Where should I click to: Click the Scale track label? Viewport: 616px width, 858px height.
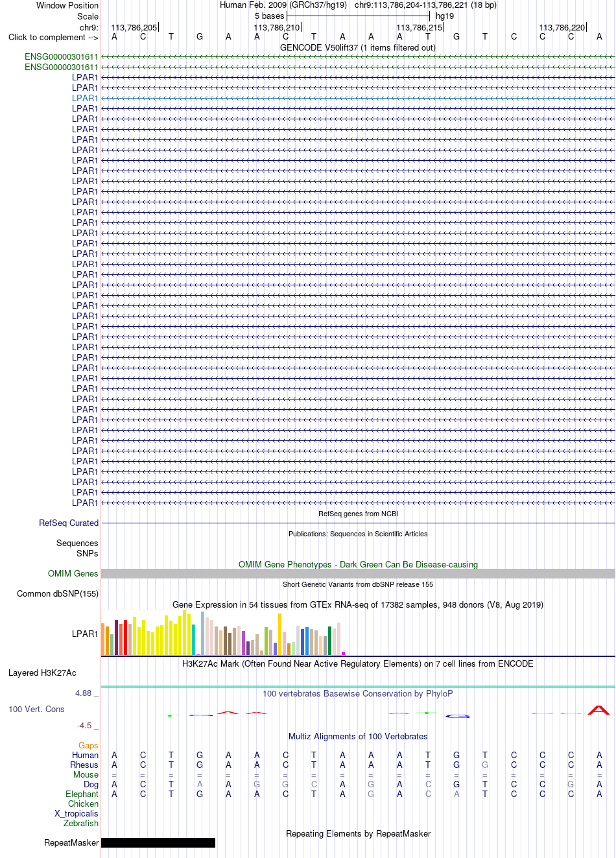coord(88,16)
